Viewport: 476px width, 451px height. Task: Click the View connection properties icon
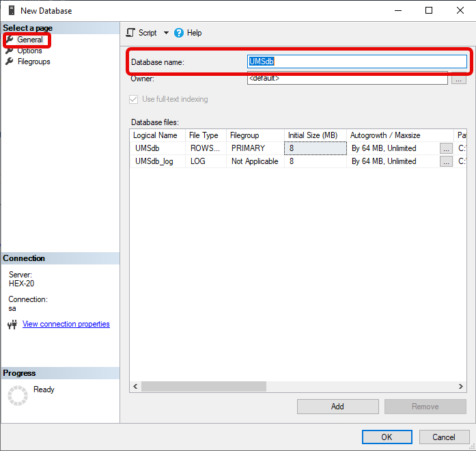tap(12, 325)
